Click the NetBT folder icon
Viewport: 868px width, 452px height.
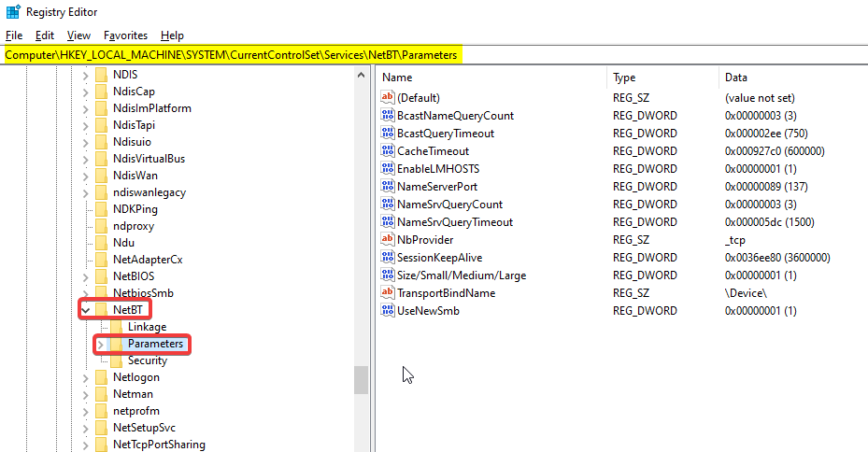(101, 310)
